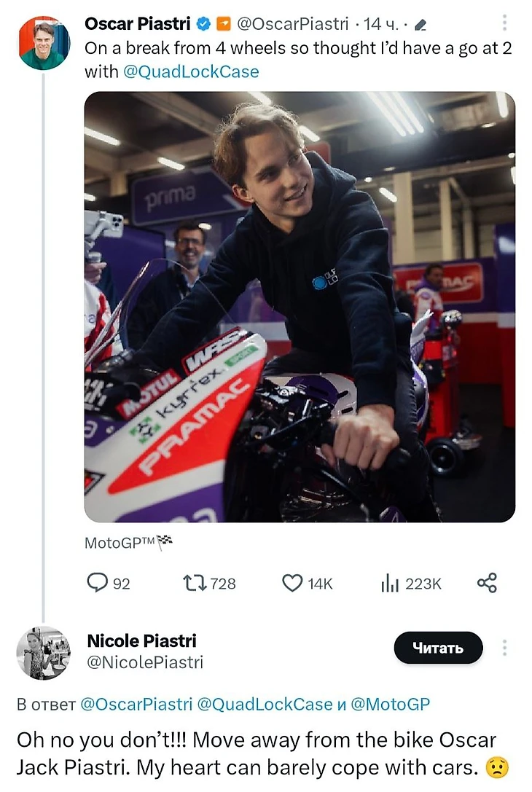
Task: Click @OscarPiastri in the reply line
Action: point(136,704)
